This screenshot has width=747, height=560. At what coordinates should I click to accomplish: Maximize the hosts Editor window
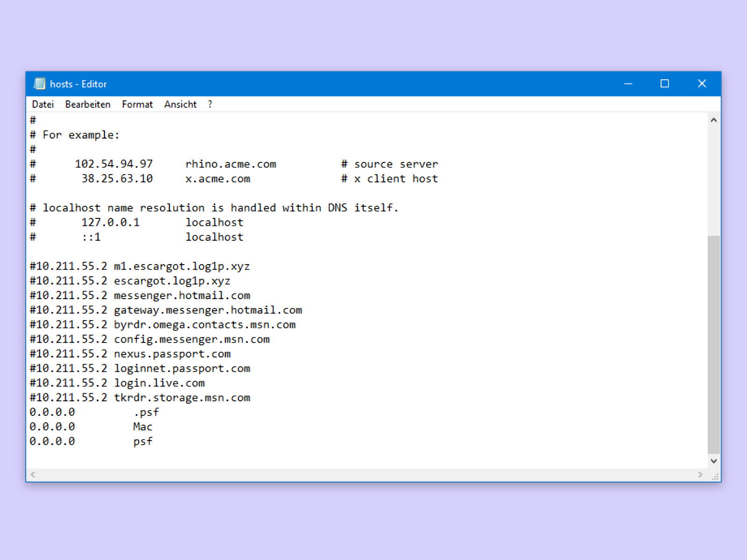pyautogui.click(x=665, y=84)
